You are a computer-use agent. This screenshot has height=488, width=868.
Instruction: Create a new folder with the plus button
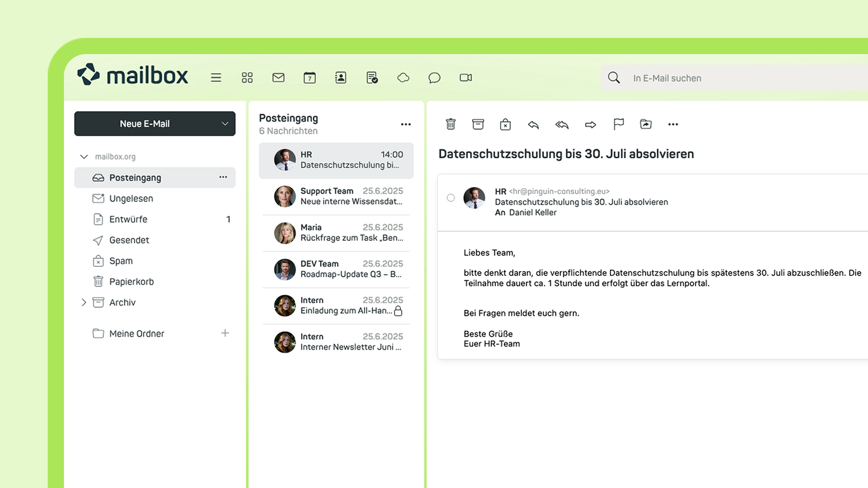(x=225, y=333)
